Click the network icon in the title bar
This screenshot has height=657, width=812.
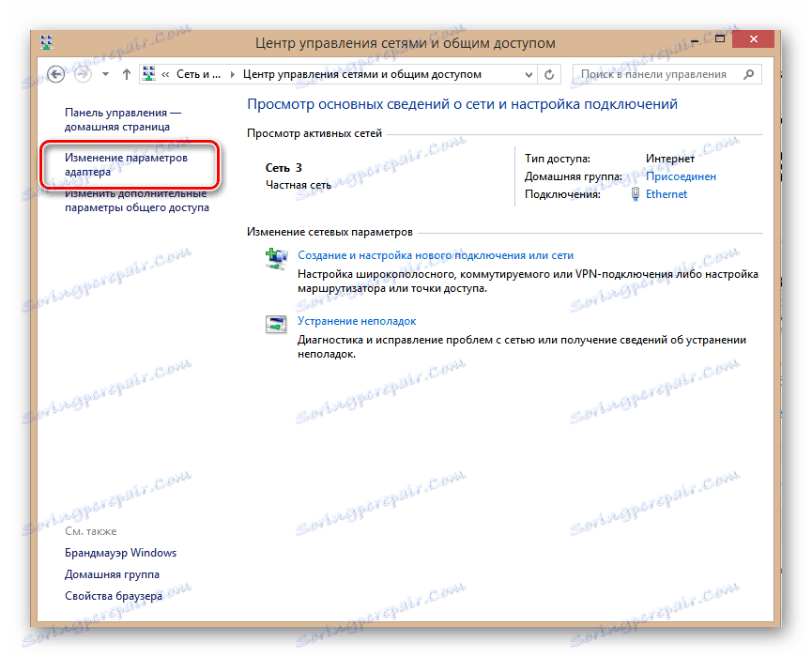45,41
